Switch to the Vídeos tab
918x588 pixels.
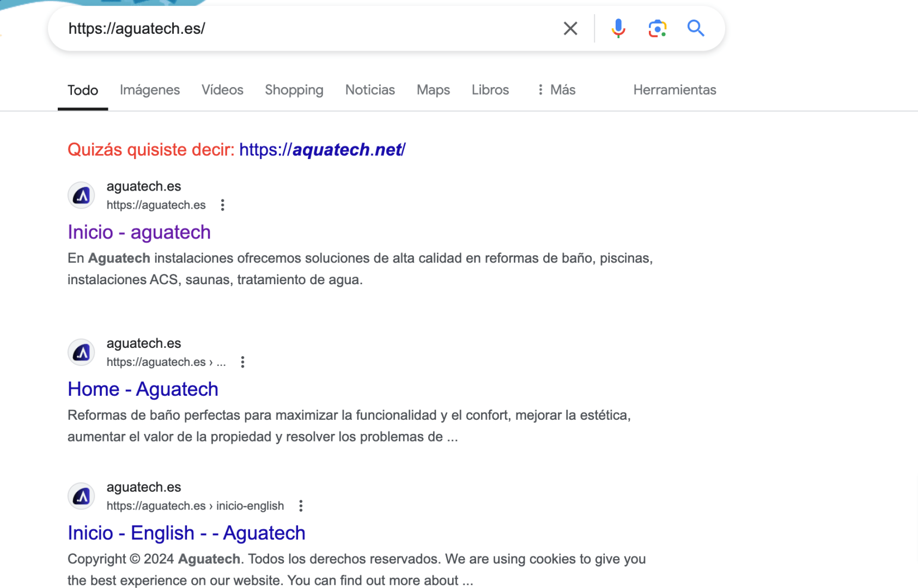tap(222, 90)
